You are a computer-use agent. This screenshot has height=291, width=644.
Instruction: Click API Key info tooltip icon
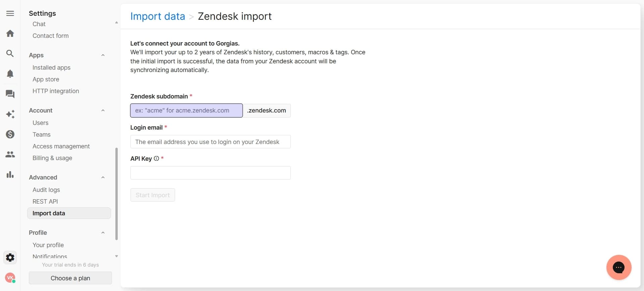156,159
